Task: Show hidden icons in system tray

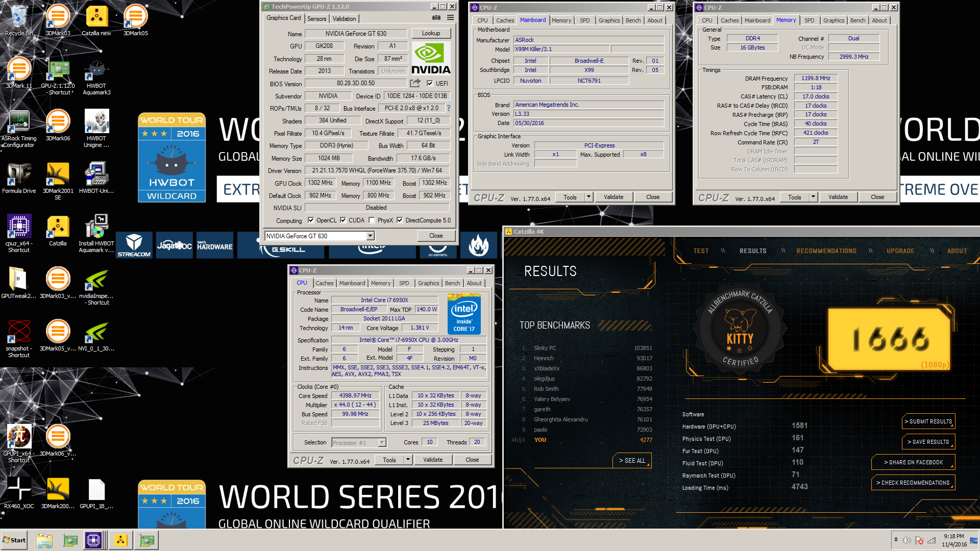Action: 895,539
